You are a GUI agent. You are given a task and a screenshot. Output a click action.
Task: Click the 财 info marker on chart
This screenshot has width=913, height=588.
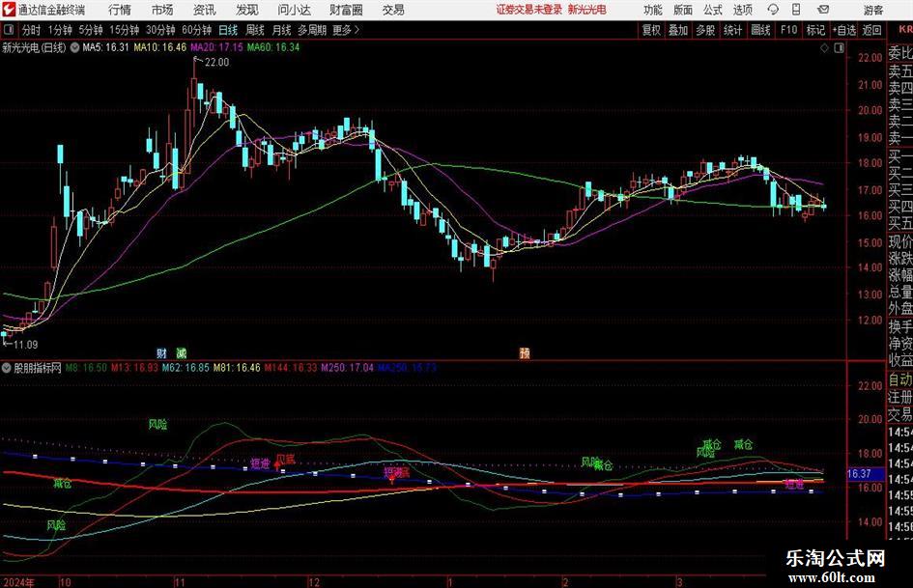[x=162, y=352]
